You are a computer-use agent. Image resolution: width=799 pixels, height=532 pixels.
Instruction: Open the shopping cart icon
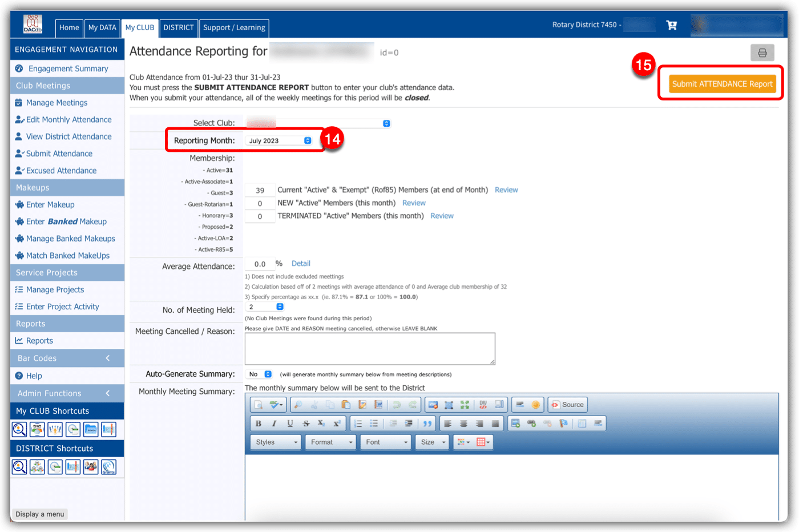pyautogui.click(x=672, y=25)
